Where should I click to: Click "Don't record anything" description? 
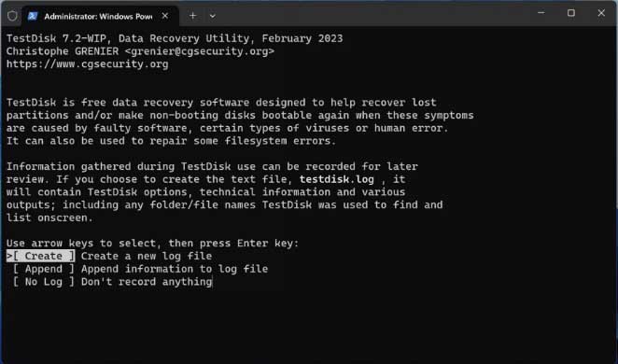coord(147,282)
